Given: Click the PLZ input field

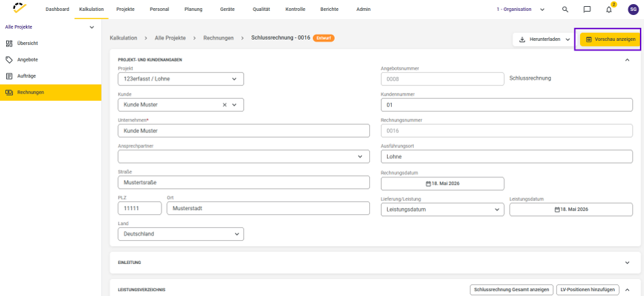Looking at the screenshot, I should point(140,208).
